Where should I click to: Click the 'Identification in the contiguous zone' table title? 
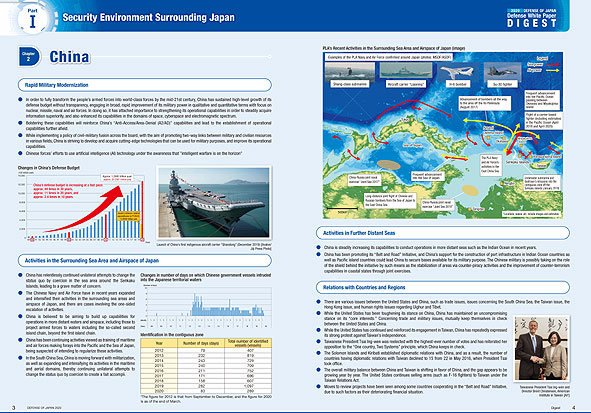(x=172, y=335)
